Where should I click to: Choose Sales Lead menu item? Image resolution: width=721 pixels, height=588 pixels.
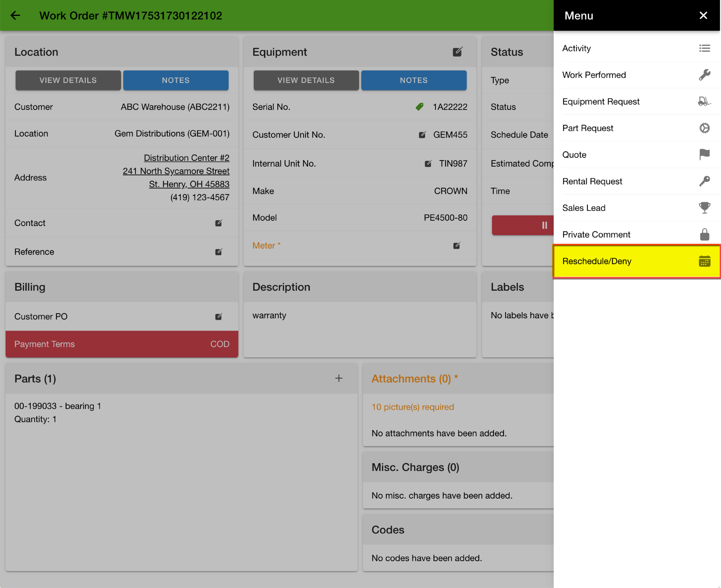637,208
